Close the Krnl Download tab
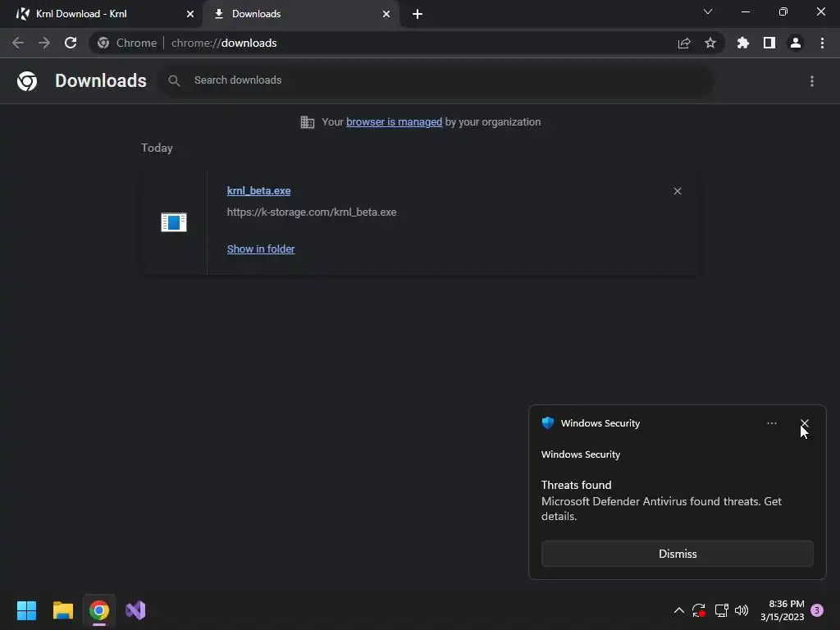The image size is (840, 630). 190,14
